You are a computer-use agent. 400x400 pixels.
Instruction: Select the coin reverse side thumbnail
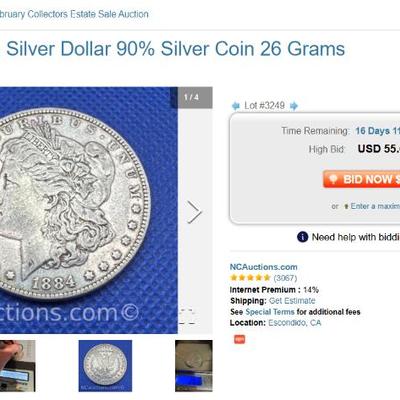point(105,366)
